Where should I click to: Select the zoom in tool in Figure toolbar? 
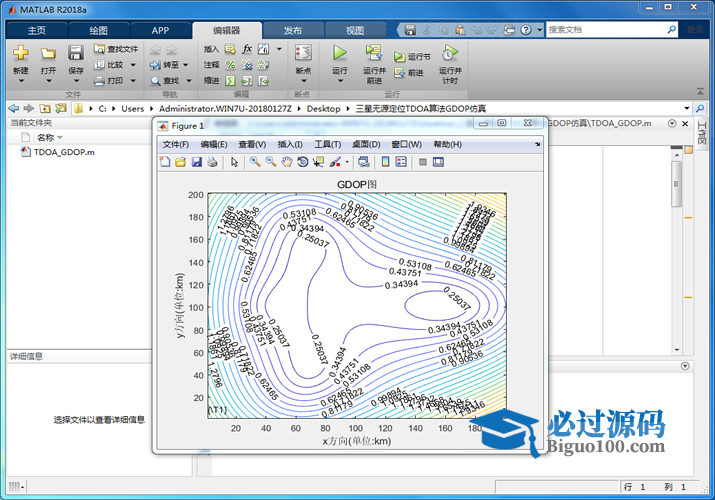tap(255, 161)
